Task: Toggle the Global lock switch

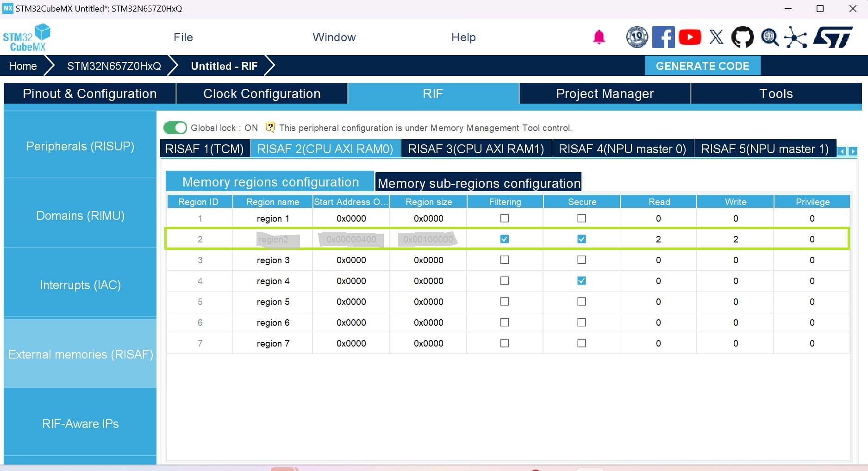Action: (x=175, y=128)
